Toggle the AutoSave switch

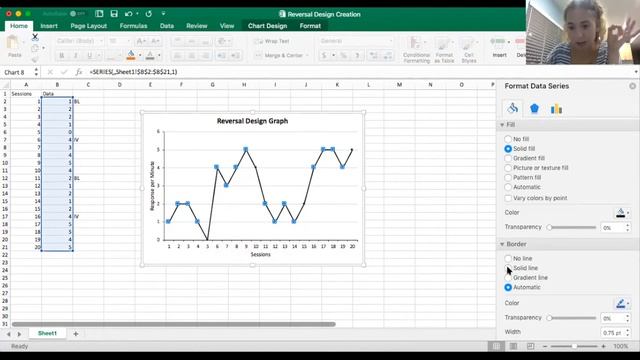click(77, 14)
